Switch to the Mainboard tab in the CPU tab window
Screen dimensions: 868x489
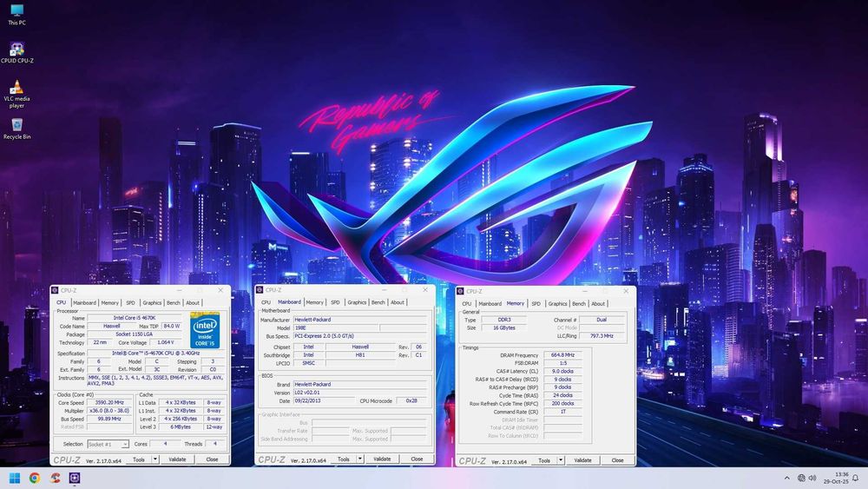click(84, 303)
